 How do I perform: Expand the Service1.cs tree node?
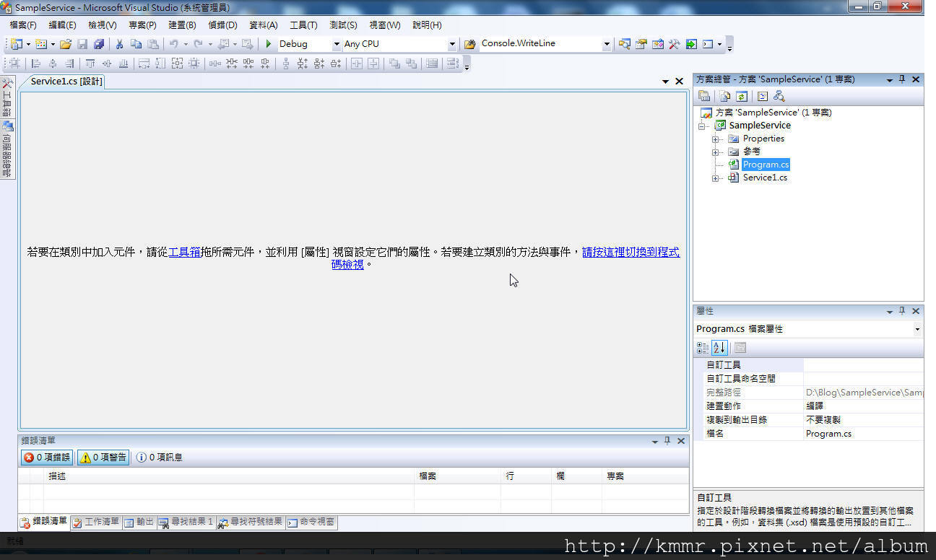[x=716, y=178]
